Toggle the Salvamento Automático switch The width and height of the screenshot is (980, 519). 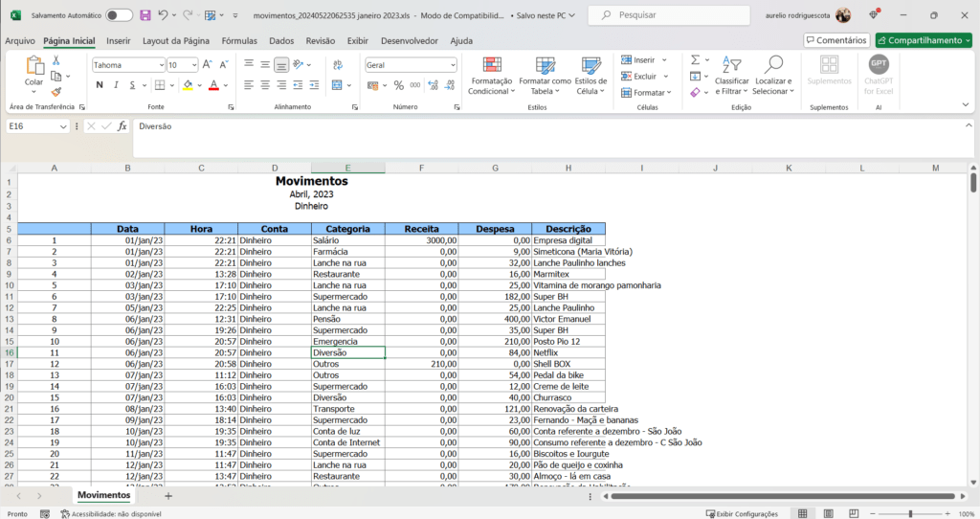pos(119,15)
